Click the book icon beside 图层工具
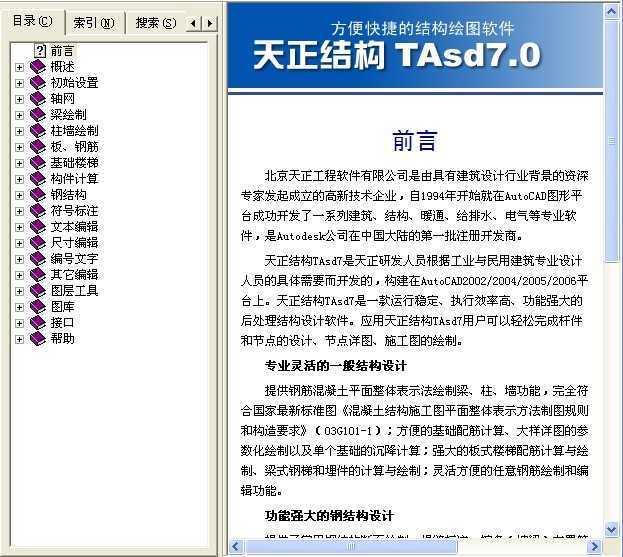Image resolution: width=623 pixels, height=557 pixels. pos(38,291)
